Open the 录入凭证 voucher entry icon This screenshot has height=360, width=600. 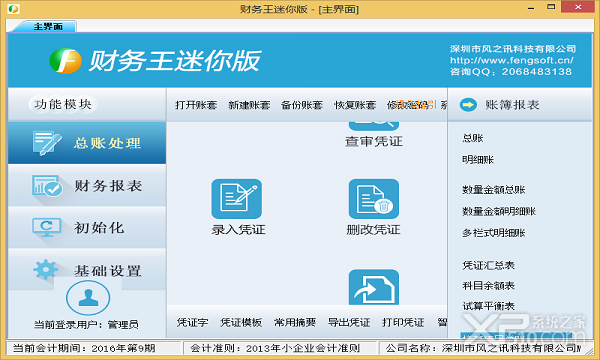236,199
